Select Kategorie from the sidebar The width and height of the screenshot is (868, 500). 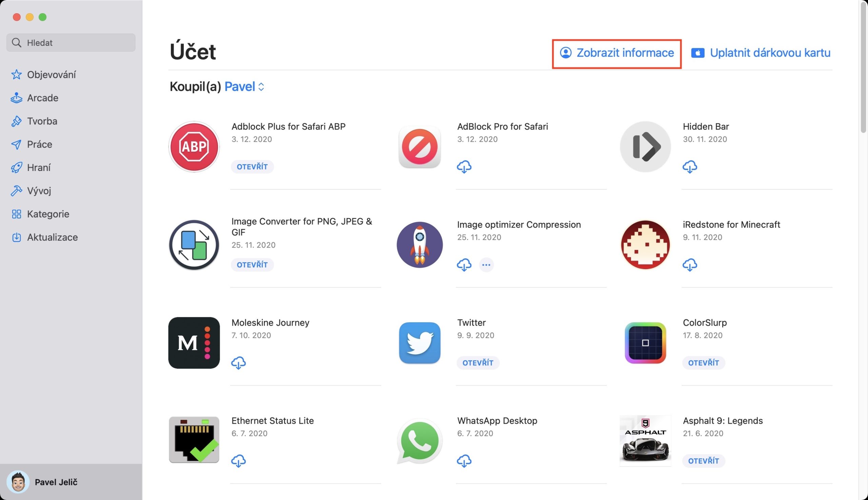pos(48,214)
